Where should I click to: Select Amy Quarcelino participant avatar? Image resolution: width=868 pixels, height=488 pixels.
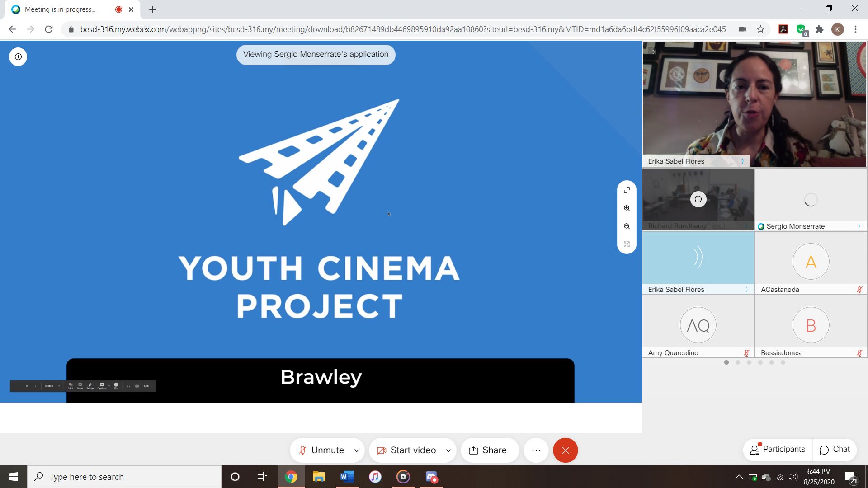point(698,325)
